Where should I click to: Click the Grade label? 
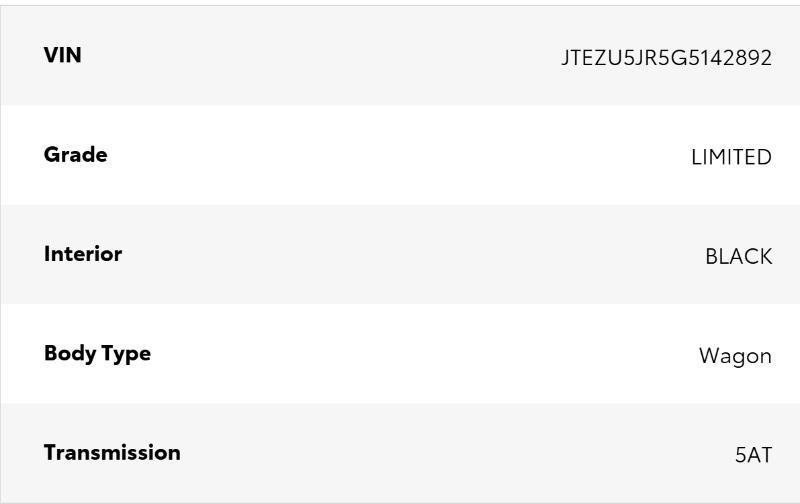tap(75, 155)
